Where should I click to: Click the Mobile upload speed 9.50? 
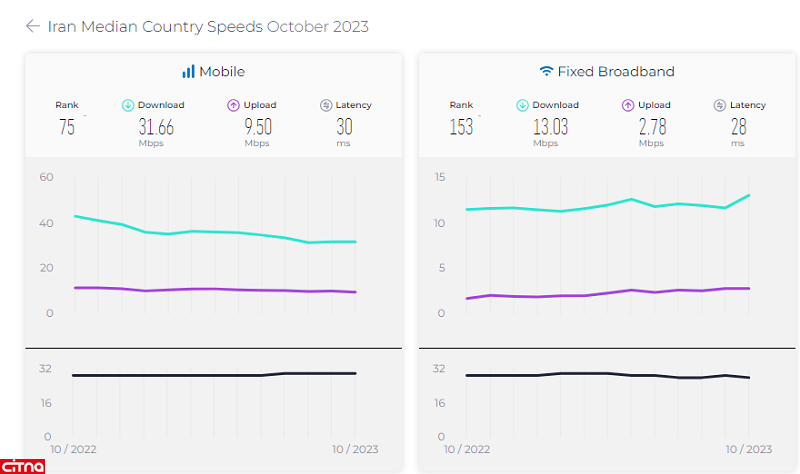pos(258,127)
